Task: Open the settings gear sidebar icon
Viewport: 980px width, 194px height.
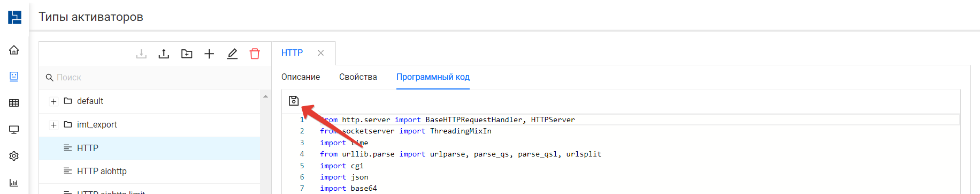Action: pyautogui.click(x=14, y=156)
